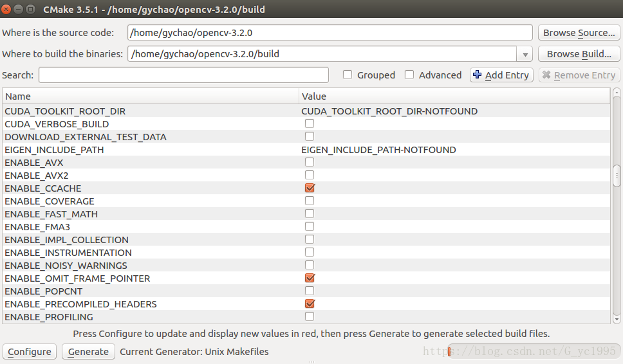The image size is (623, 364).
Task: Enable ENABLE_FAST_MATH checkbox
Action: tap(310, 214)
